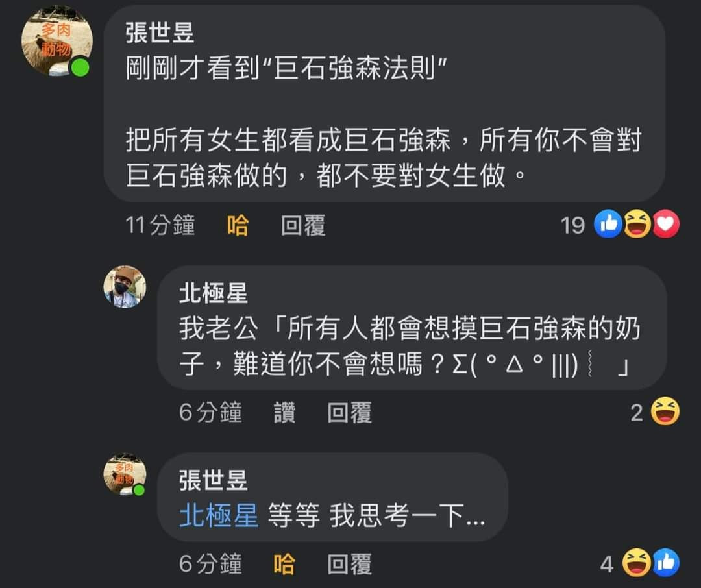Click laughing emoji icon on last reply
Viewport: 701px width, 588px height.
[637, 563]
